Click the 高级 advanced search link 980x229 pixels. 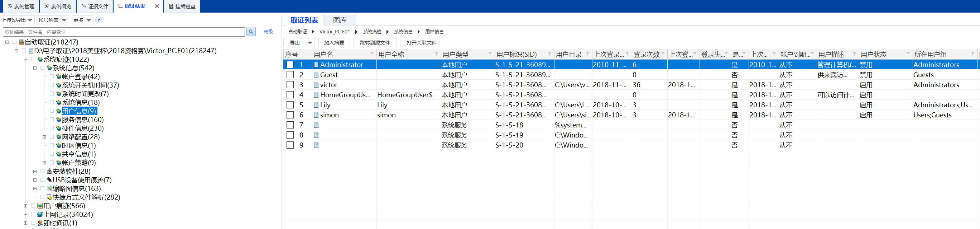[268, 32]
